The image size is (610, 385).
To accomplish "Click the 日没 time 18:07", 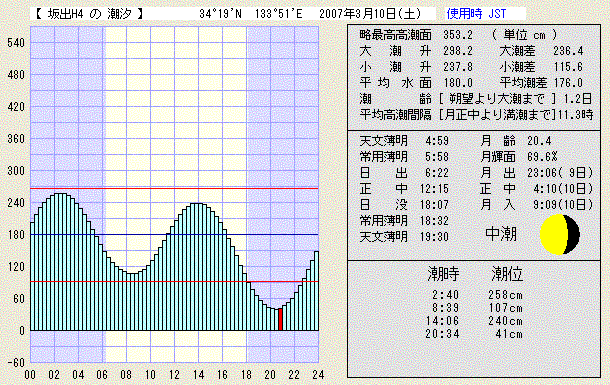I will click(x=434, y=205).
